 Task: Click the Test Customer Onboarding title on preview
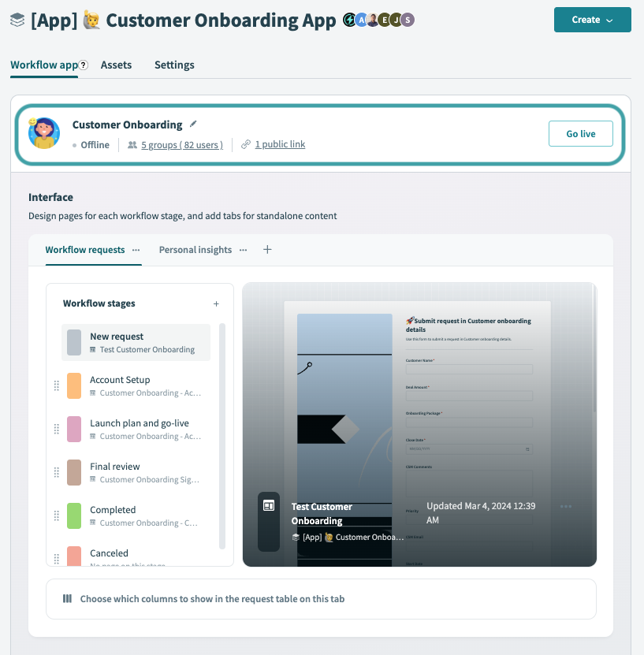(x=322, y=514)
